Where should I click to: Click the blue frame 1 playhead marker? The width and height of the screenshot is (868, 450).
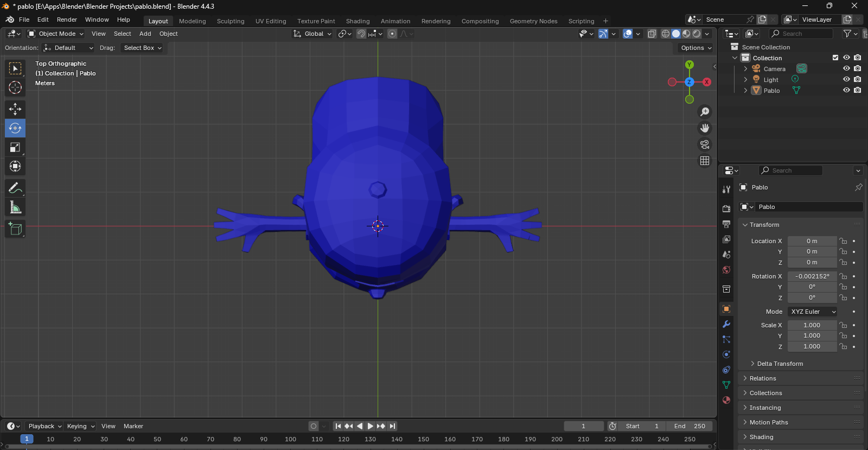(x=27, y=439)
